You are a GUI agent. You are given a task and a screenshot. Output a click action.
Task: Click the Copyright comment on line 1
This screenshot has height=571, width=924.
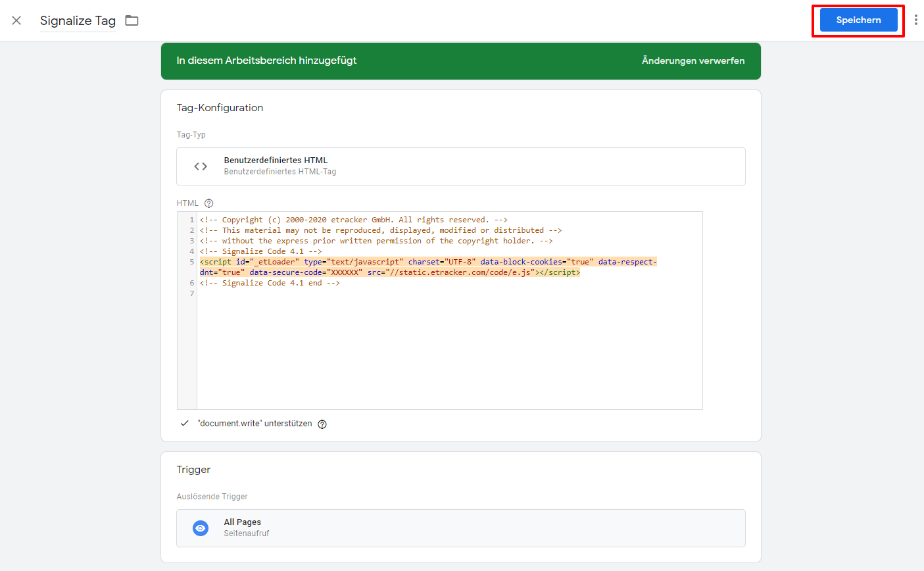(x=354, y=220)
